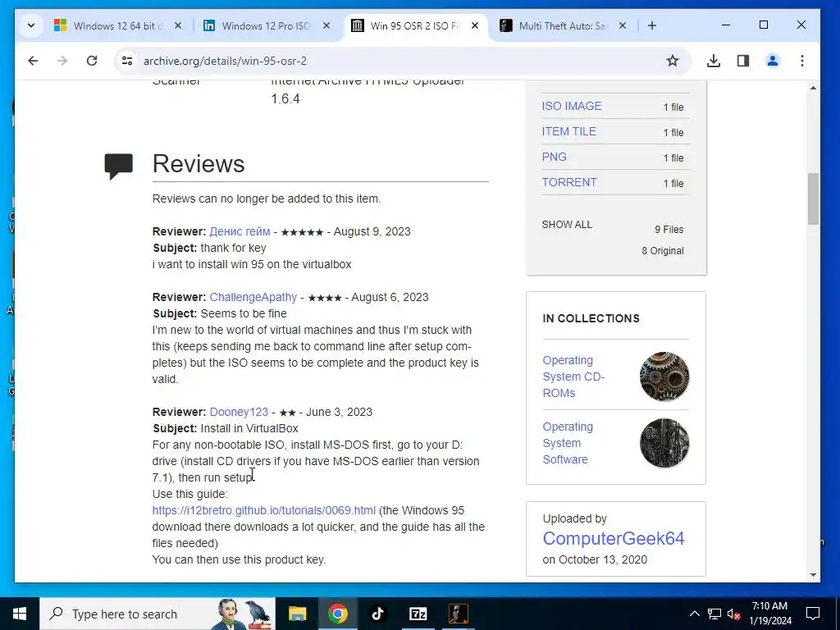Open Chrome downloads icon

pos(713,61)
